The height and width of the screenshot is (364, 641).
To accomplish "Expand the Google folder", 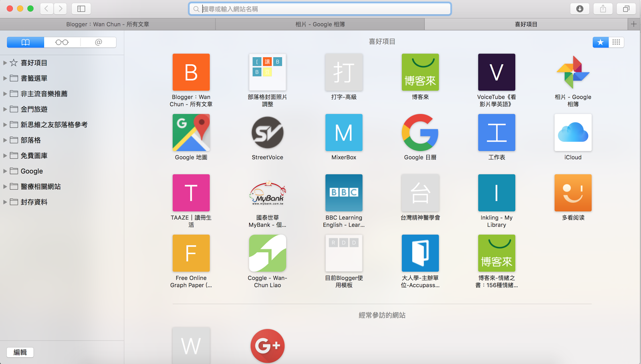I will (5, 171).
